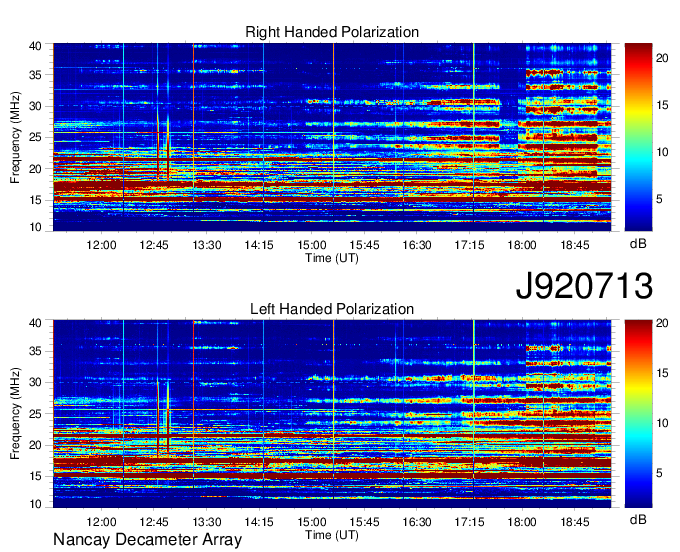Click the 14:15 tick label on top plot

pyautogui.click(x=259, y=245)
